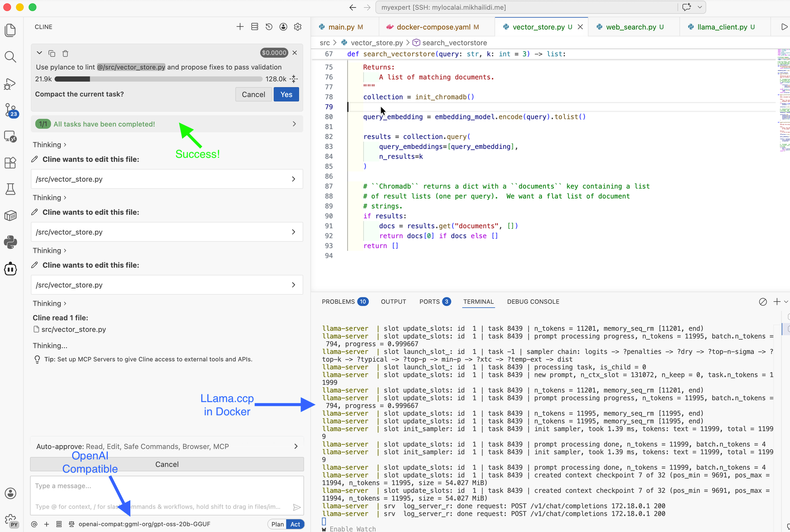
Task: Open the Source Control view with 23 badge
Action: 10,110
